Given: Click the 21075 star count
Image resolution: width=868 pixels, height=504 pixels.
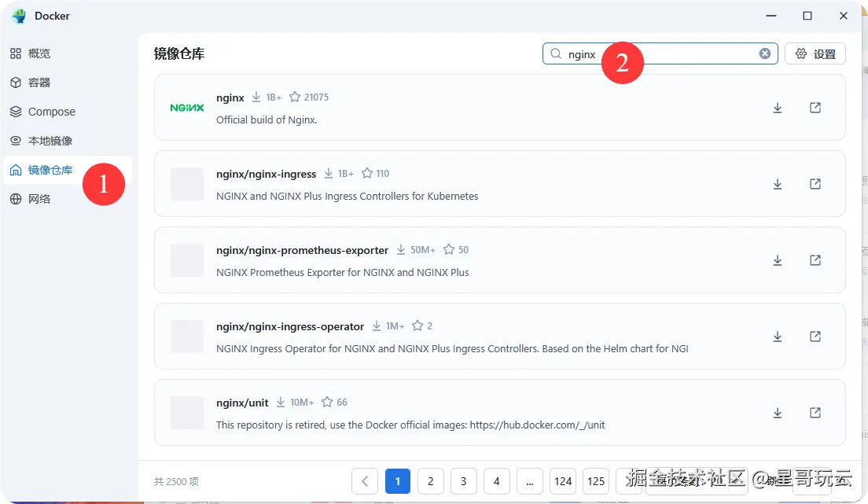Looking at the screenshot, I should pyautogui.click(x=316, y=97).
